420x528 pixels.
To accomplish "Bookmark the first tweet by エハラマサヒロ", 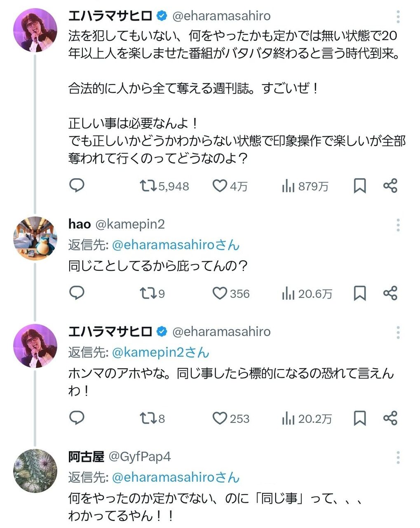I will pos(360,186).
